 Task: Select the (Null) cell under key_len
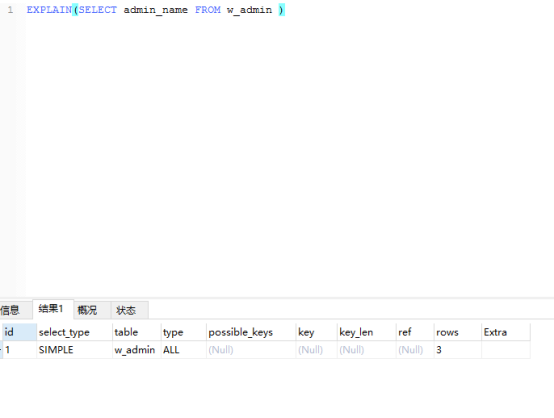pyautogui.click(x=366, y=350)
